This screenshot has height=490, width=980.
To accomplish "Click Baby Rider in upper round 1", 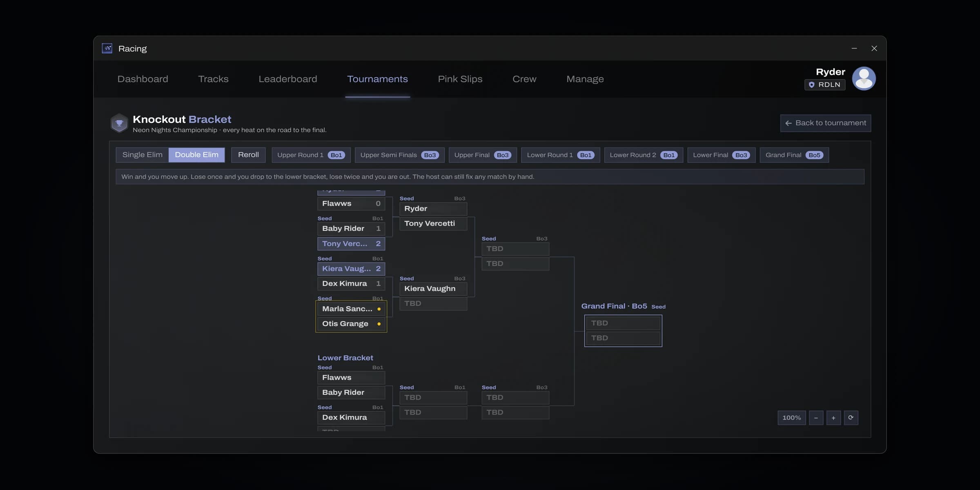I will click(351, 229).
